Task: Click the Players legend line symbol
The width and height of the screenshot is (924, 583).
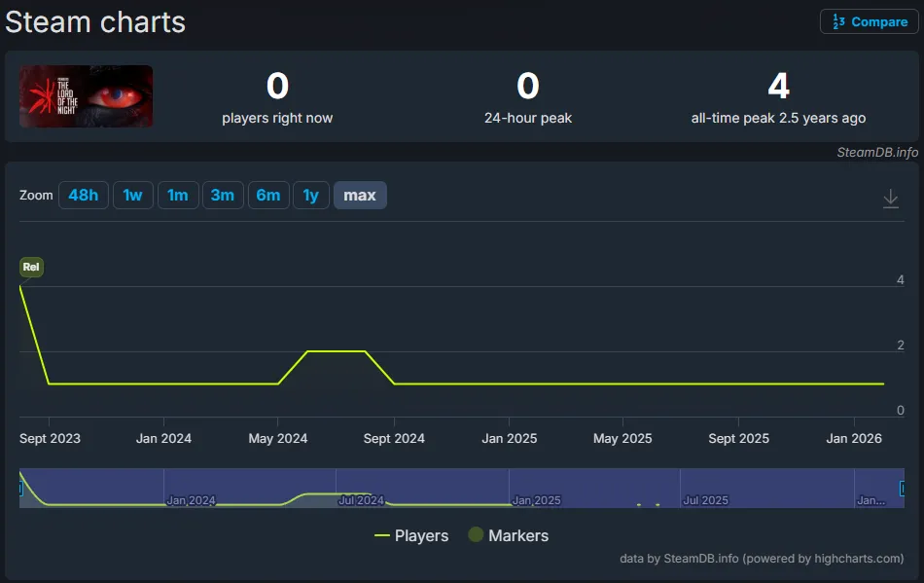Action: coord(382,535)
